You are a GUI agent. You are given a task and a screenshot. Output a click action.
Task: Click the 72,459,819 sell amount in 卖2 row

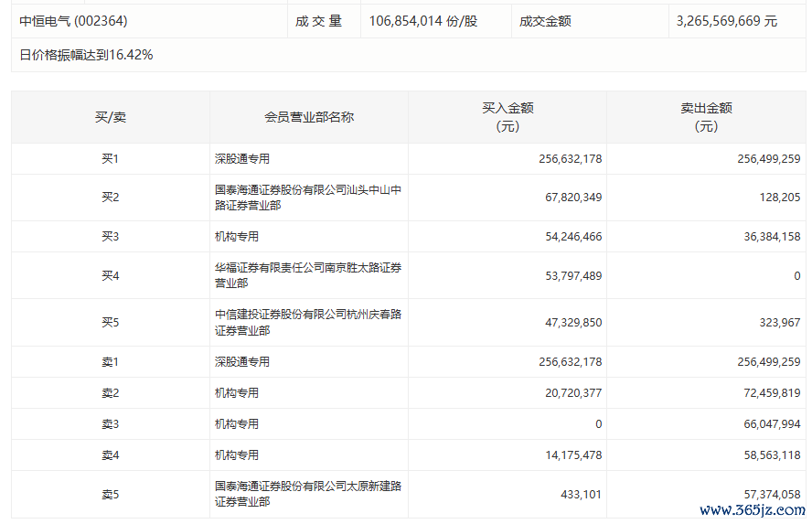point(769,393)
